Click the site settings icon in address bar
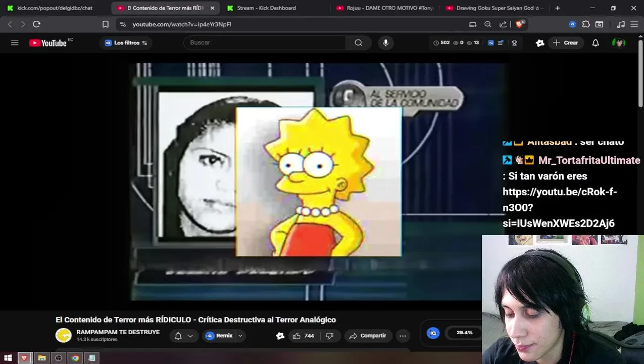Viewport: 644px width, 364px height. click(x=123, y=24)
